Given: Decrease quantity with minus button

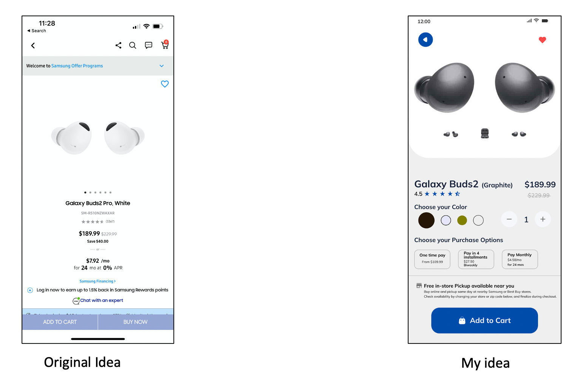Looking at the screenshot, I should [509, 219].
